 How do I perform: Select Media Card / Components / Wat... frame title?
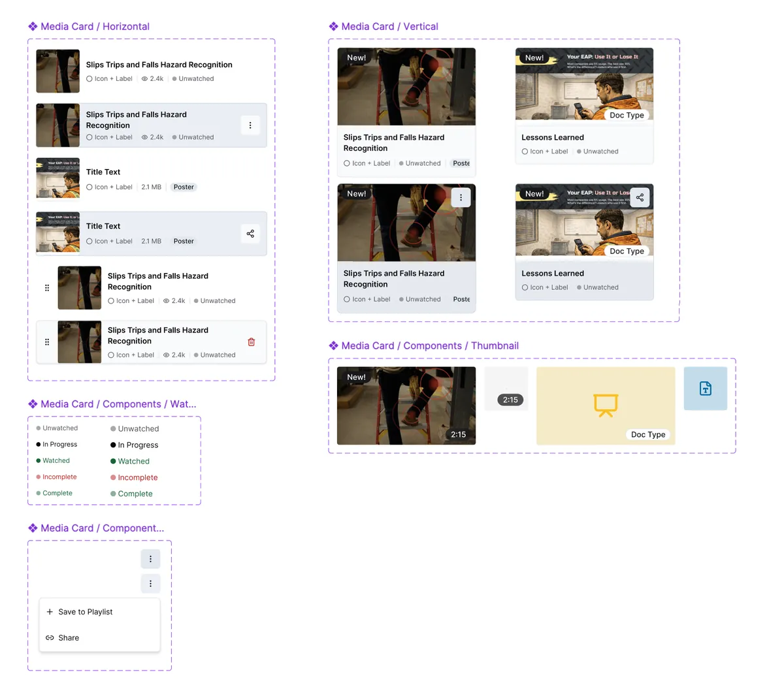point(118,404)
